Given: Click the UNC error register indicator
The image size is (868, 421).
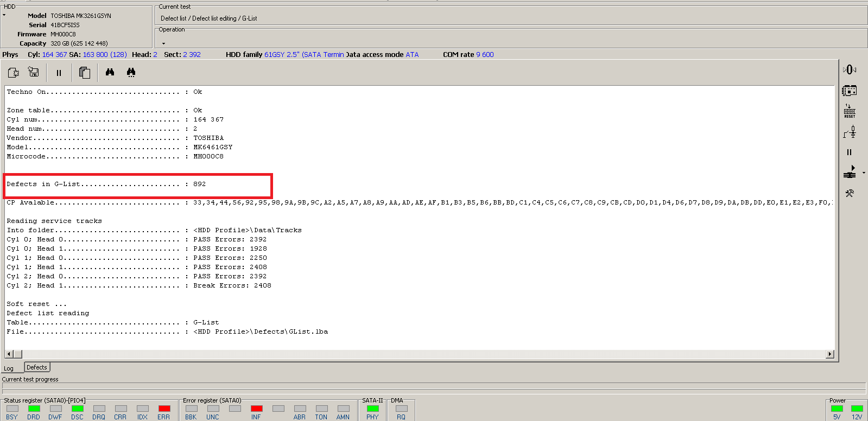Looking at the screenshot, I should coord(213,409).
